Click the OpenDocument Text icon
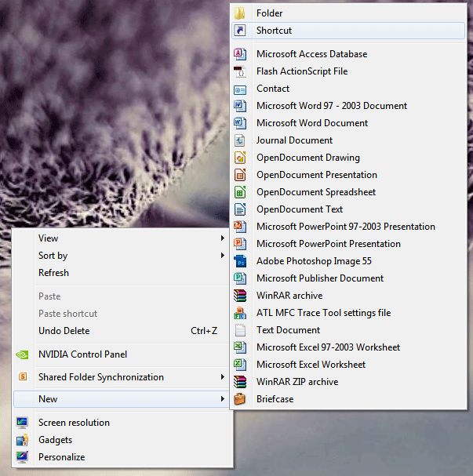This screenshot has height=476, width=473. click(240, 209)
